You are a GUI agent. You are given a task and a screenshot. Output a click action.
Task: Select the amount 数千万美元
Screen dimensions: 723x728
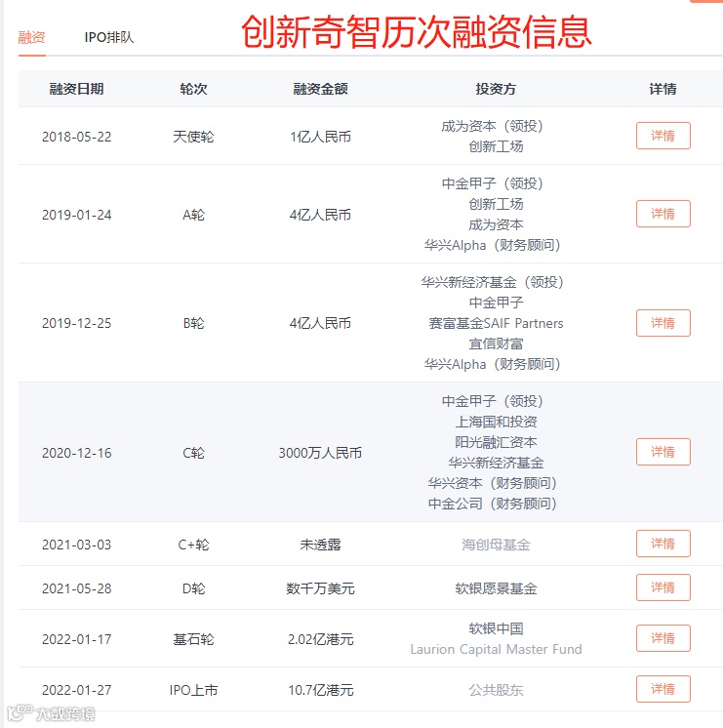[x=320, y=588]
